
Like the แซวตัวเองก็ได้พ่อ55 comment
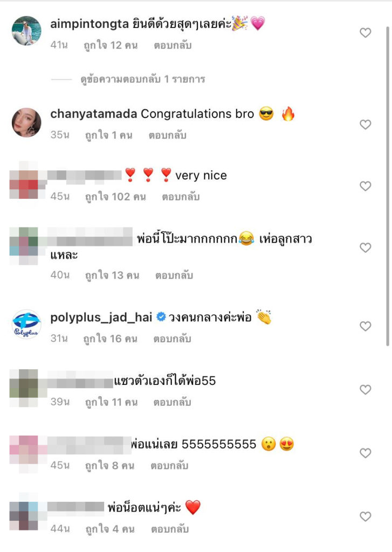pos(365,389)
